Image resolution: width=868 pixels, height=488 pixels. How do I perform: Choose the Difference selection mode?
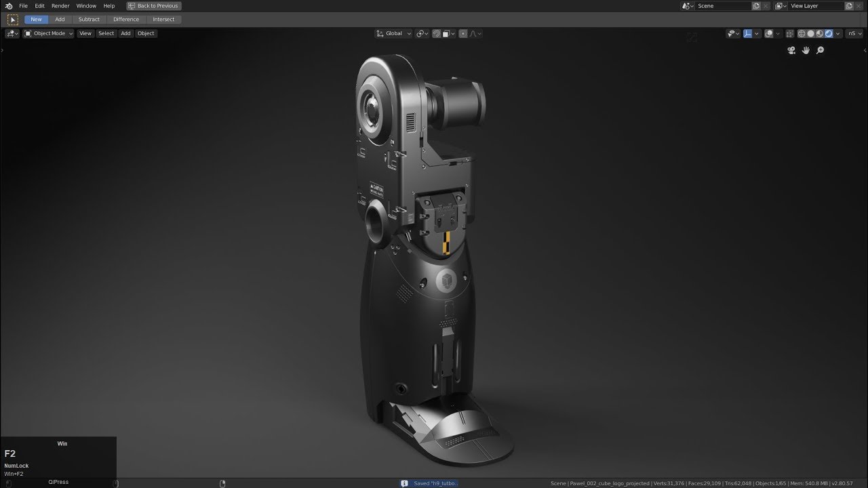[126, 20]
